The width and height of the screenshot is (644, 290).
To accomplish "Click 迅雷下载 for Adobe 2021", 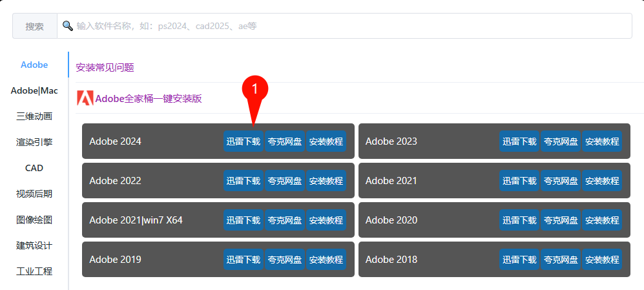I will coord(519,181).
